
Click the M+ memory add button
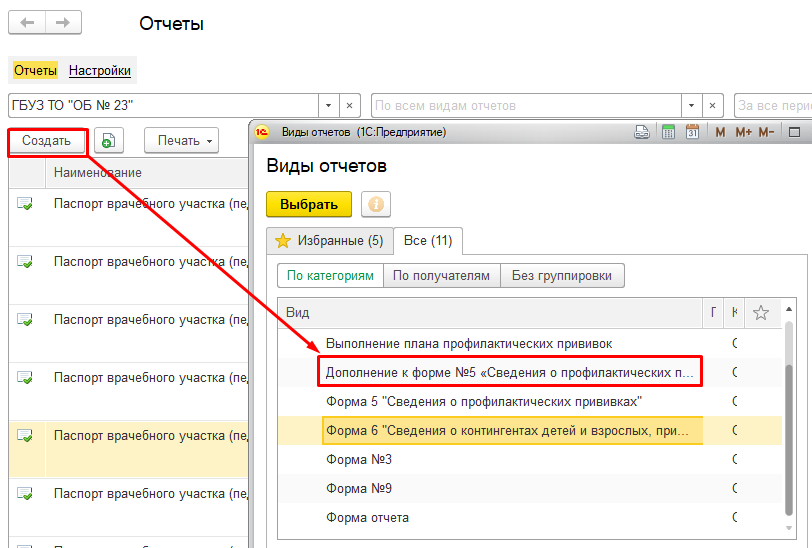[743, 132]
